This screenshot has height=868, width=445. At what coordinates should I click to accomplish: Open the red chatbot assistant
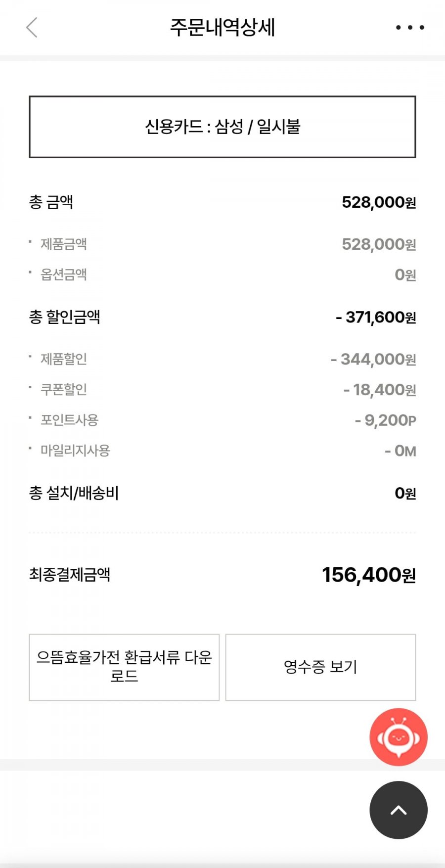(x=398, y=737)
